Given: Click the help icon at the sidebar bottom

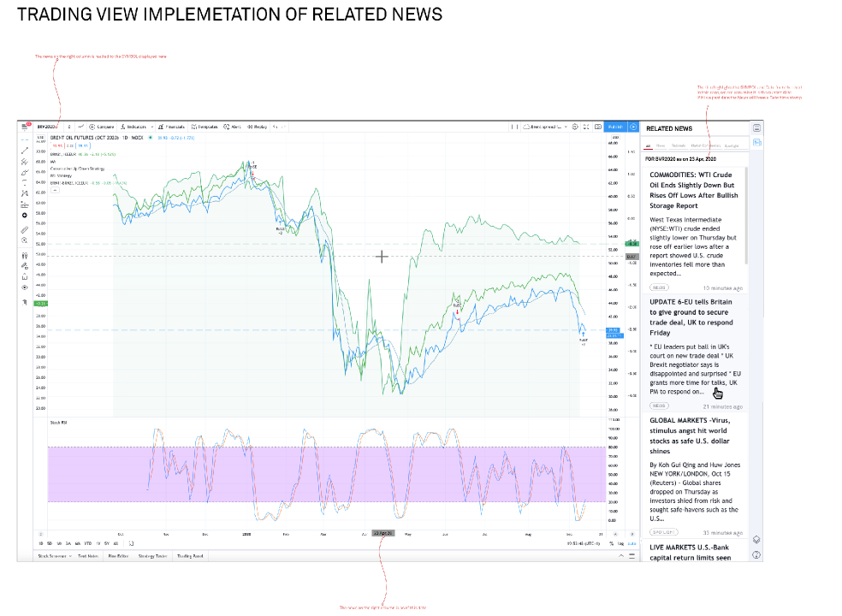Looking at the screenshot, I should tap(756, 554).
